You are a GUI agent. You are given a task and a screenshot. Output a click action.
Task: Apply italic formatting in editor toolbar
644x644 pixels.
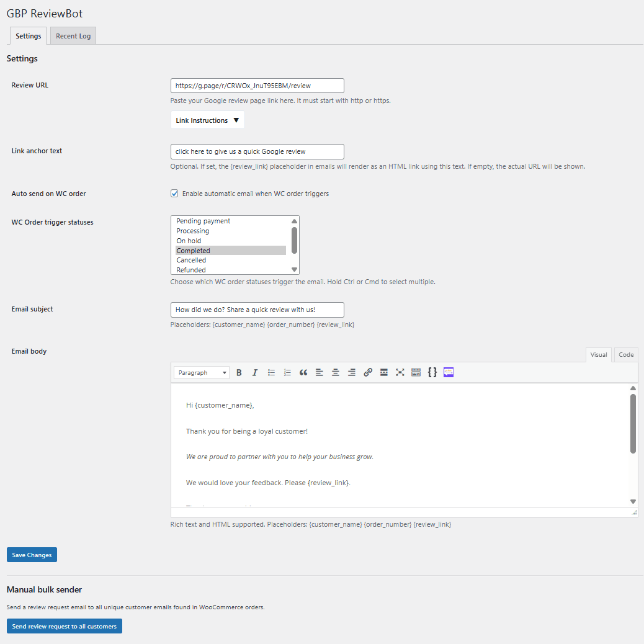pyautogui.click(x=255, y=372)
